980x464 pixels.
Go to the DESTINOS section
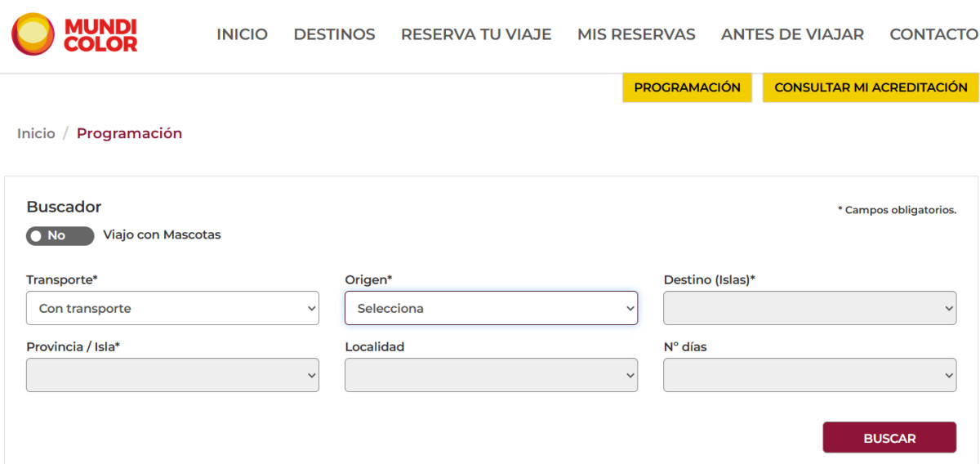(334, 34)
